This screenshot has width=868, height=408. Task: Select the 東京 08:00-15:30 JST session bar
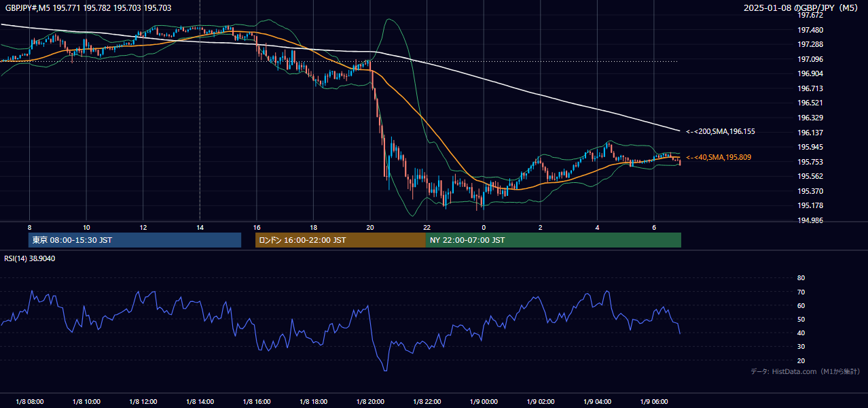tap(134, 240)
